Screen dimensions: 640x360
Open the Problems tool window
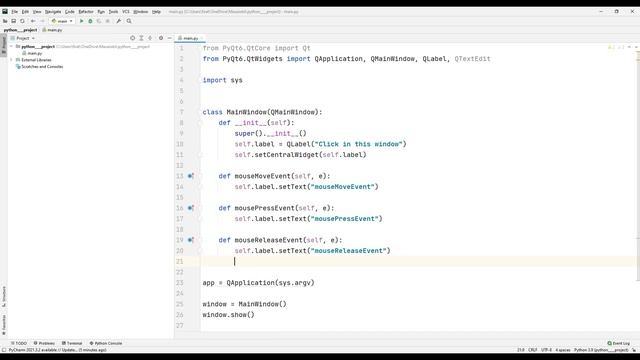(x=44, y=343)
